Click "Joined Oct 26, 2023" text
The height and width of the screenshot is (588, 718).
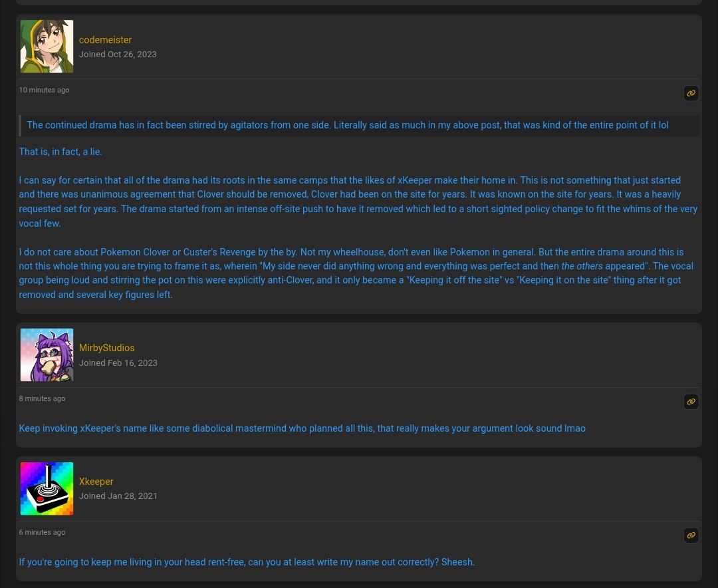coord(118,54)
